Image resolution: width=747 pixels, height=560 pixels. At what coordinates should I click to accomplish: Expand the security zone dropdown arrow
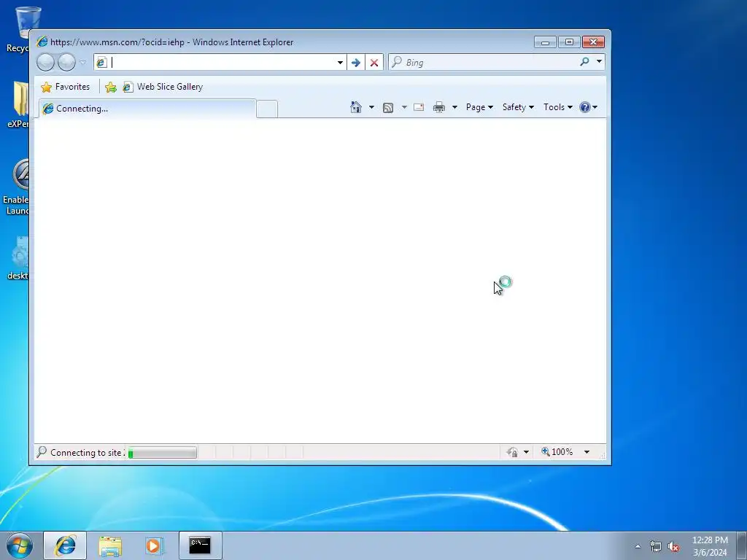point(527,452)
